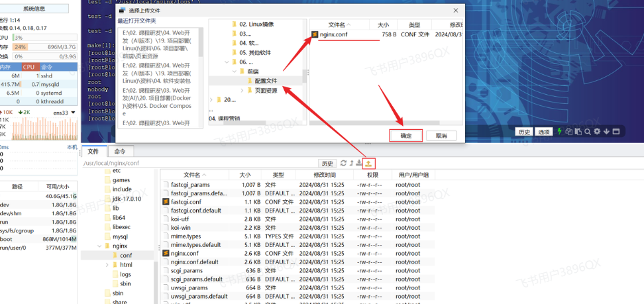Sort processes by CPU column header
Image resolution: width=644 pixels, height=304 pixels.
[30, 67]
